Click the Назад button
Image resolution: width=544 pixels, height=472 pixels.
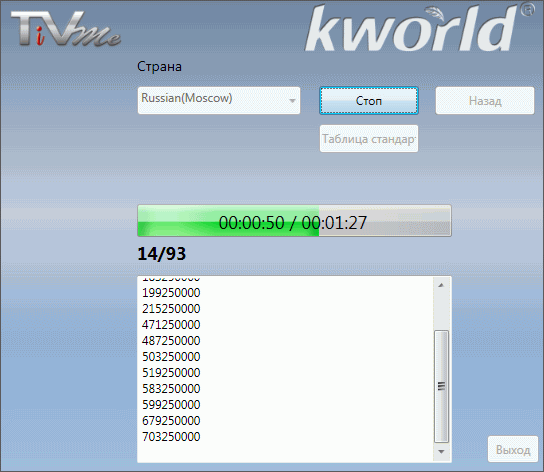coord(485,101)
